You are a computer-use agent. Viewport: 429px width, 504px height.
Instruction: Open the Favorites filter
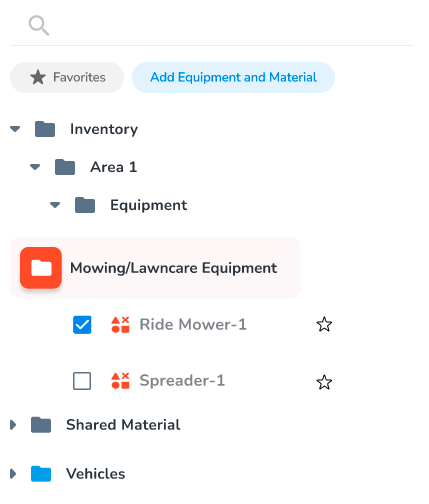[x=67, y=77]
